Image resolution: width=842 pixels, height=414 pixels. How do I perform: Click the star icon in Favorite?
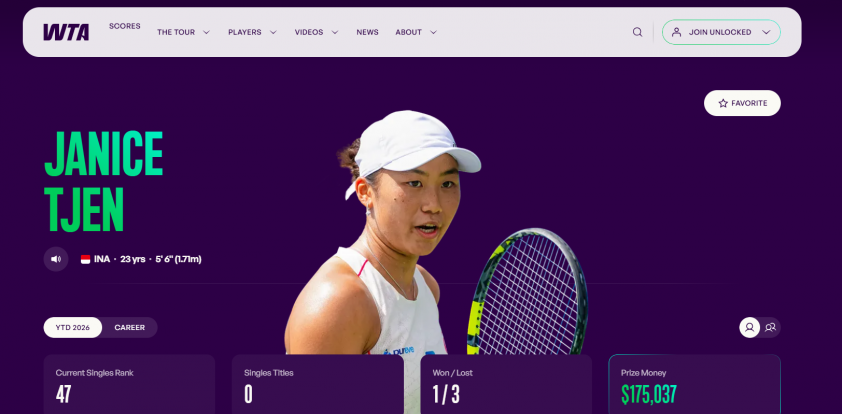click(723, 103)
